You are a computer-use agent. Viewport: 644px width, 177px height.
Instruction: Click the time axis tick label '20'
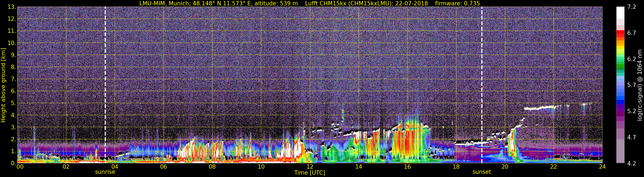coord(504,167)
